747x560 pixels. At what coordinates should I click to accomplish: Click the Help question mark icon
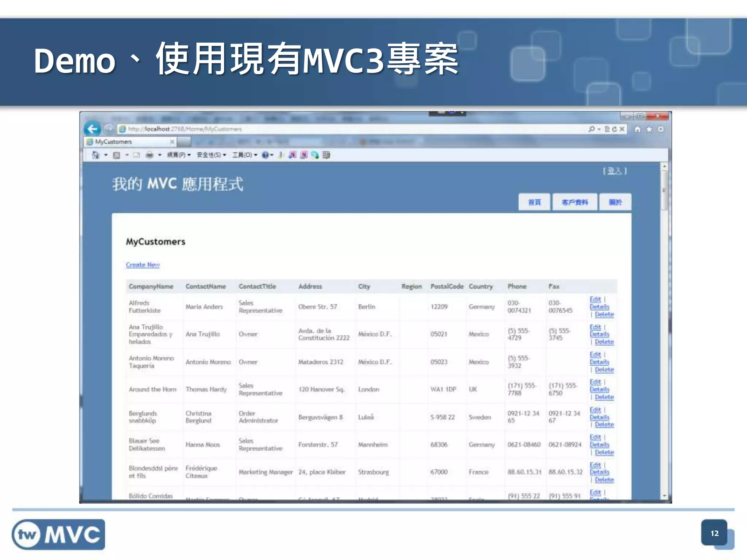click(x=265, y=155)
